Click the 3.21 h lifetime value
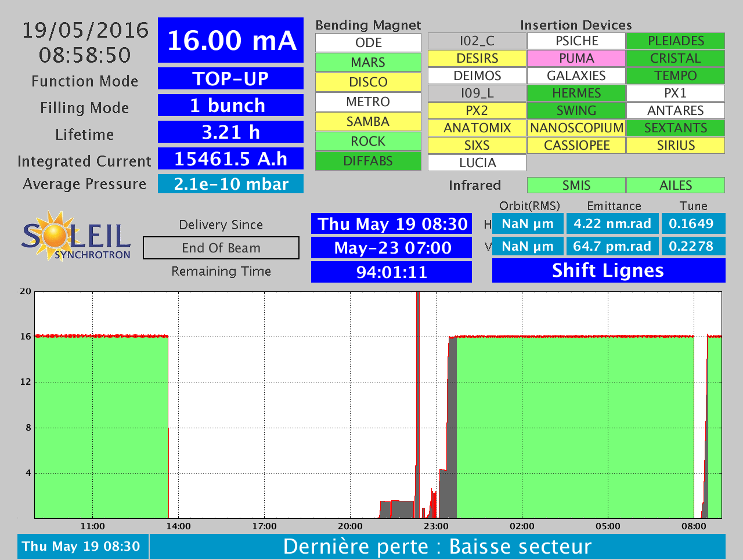 click(230, 132)
